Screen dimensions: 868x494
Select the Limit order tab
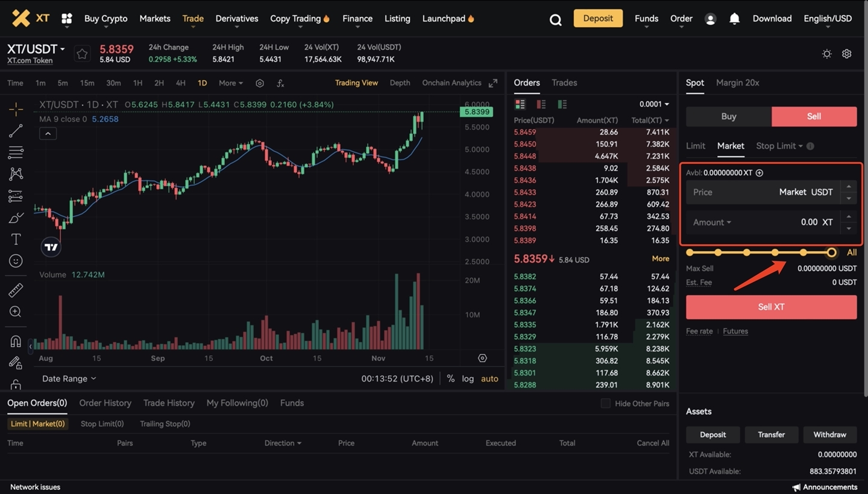[x=695, y=146]
